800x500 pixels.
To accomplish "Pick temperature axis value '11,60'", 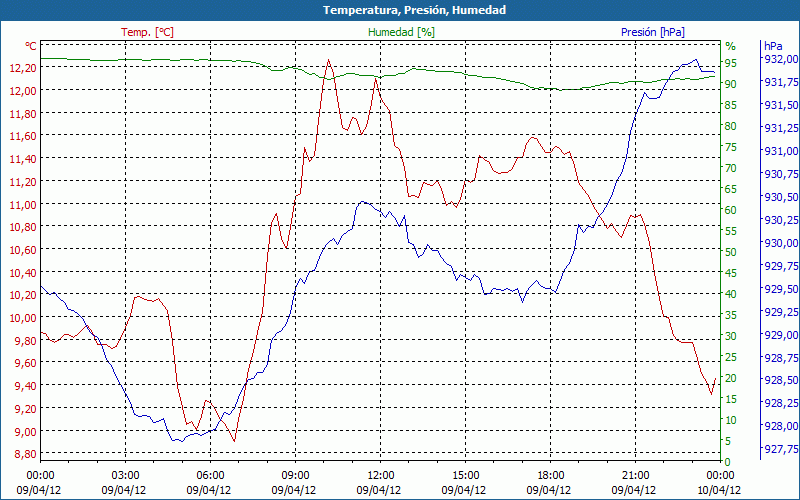I will click(23, 136).
